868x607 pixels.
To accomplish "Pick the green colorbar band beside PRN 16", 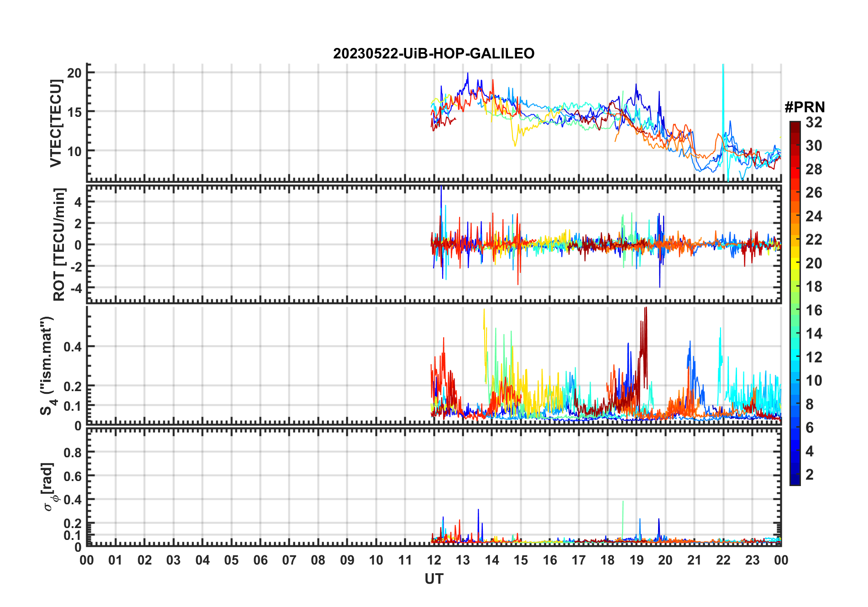I will pos(795,310).
